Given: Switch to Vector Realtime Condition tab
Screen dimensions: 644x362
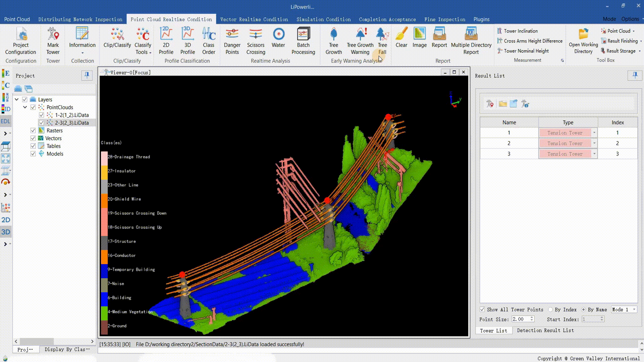Looking at the screenshot, I should 254,19.
